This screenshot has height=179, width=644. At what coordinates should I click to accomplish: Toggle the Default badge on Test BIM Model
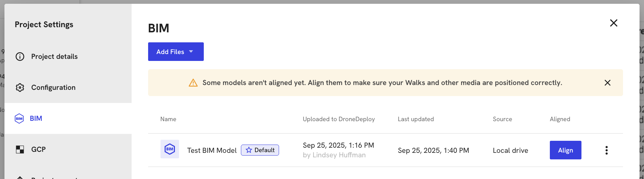260,150
